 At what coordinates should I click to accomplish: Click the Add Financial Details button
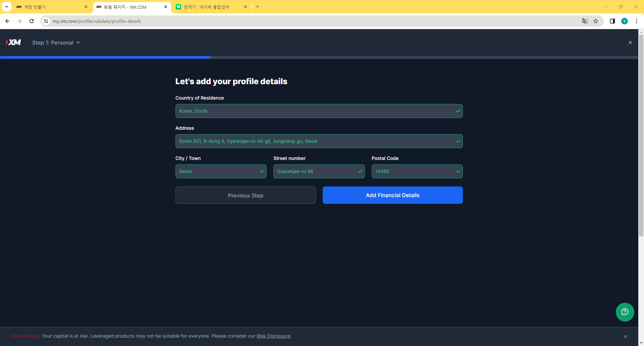pos(392,195)
